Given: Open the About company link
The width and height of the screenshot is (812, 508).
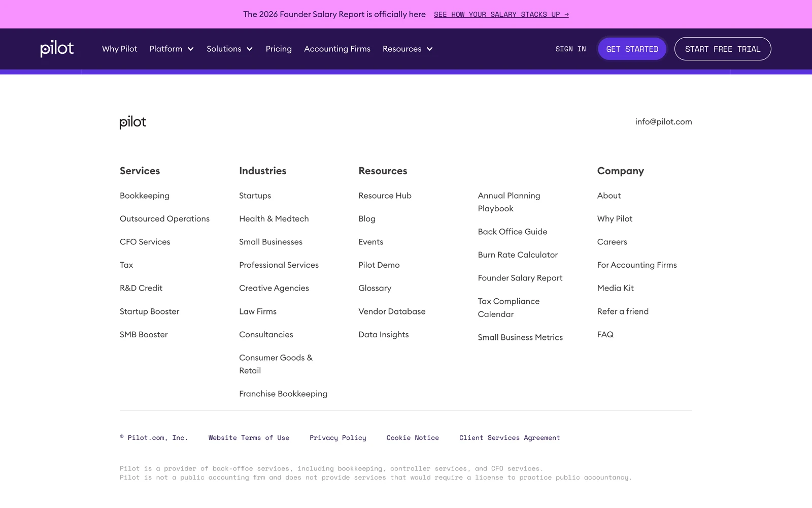Looking at the screenshot, I should click(609, 196).
